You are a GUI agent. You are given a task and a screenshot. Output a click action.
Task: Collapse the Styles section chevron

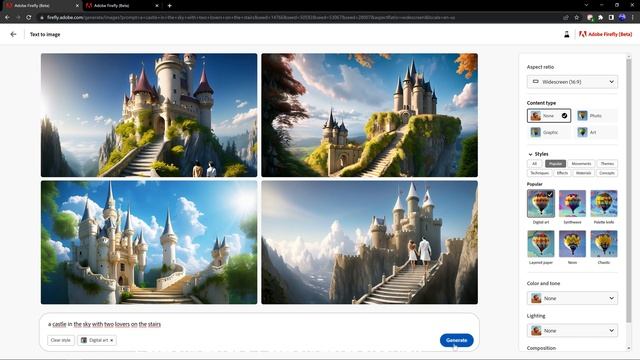pyautogui.click(x=530, y=154)
